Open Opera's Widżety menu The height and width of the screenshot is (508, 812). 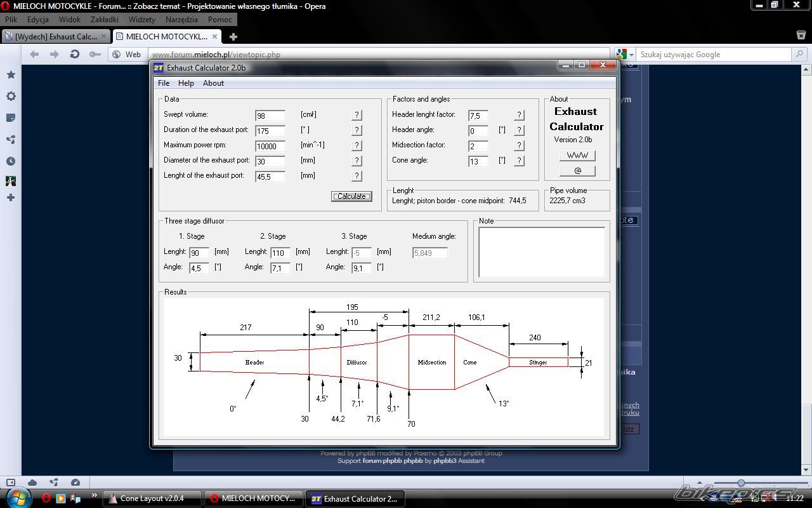[142, 20]
